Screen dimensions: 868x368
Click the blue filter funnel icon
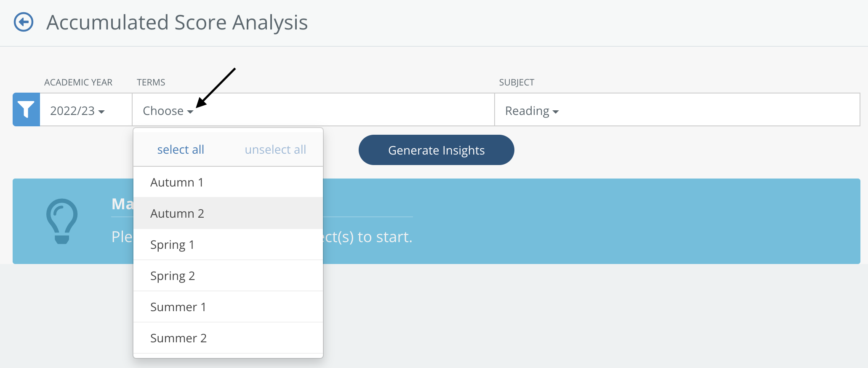coord(26,109)
